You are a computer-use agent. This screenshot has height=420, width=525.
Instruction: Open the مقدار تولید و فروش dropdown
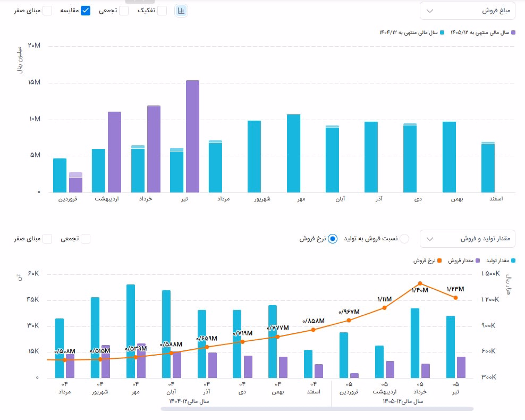468,239
